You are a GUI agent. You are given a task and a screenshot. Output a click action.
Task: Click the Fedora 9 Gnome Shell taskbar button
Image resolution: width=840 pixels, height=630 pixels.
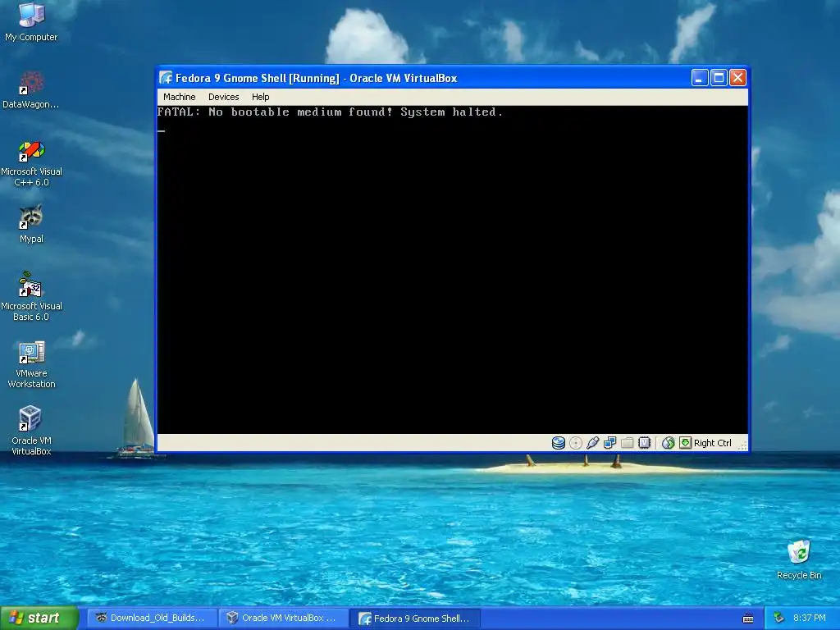[416, 619]
